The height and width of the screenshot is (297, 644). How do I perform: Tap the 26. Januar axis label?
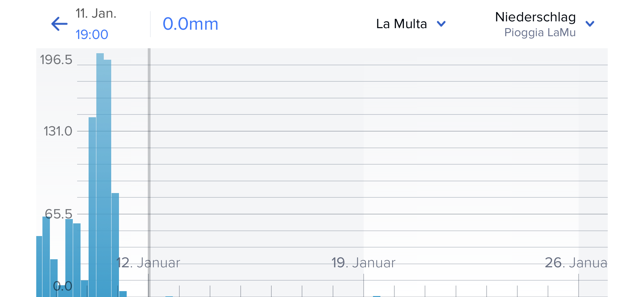click(576, 263)
